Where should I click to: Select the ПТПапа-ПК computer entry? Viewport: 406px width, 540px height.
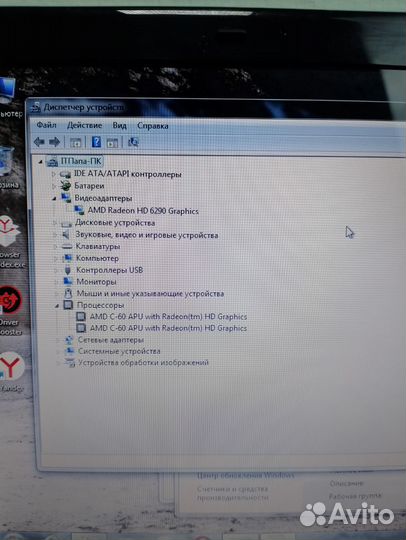(x=81, y=161)
